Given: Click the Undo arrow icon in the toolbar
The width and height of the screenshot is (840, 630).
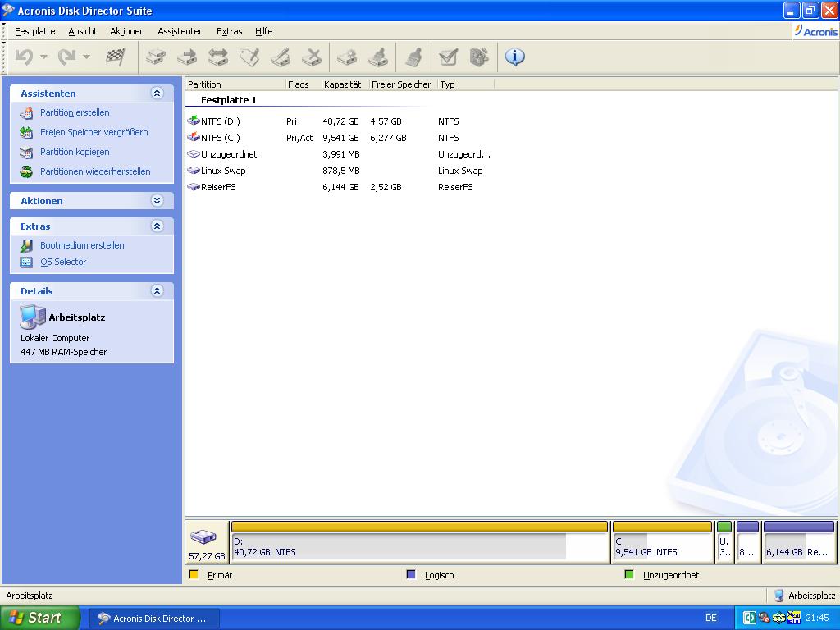Looking at the screenshot, I should point(24,57).
